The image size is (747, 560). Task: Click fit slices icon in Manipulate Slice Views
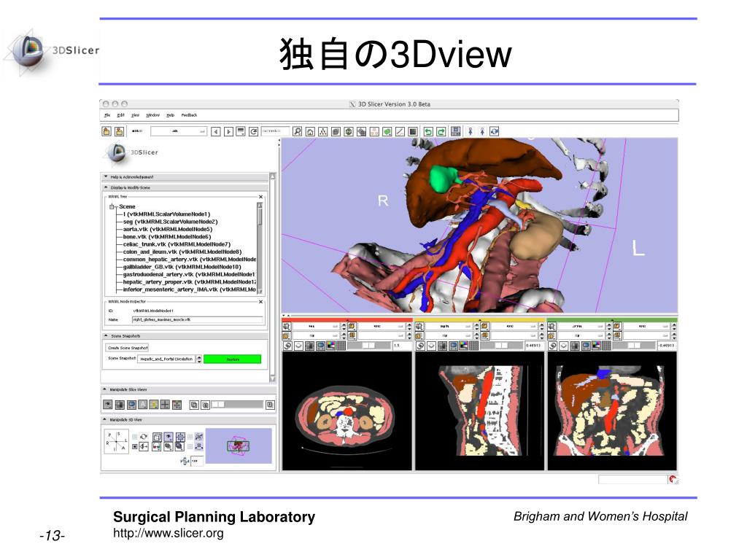click(x=120, y=405)
